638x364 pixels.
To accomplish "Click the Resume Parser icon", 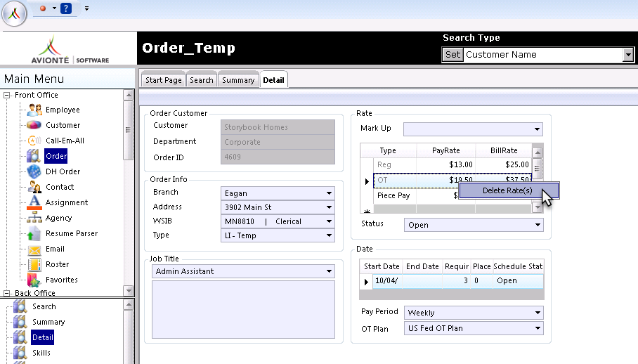I will (34, 233).
